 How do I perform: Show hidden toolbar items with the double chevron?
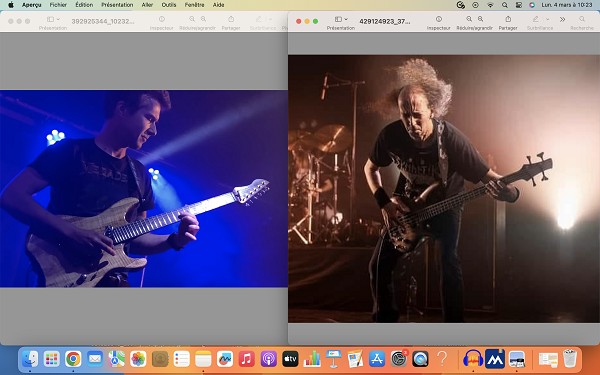(562, 19)
